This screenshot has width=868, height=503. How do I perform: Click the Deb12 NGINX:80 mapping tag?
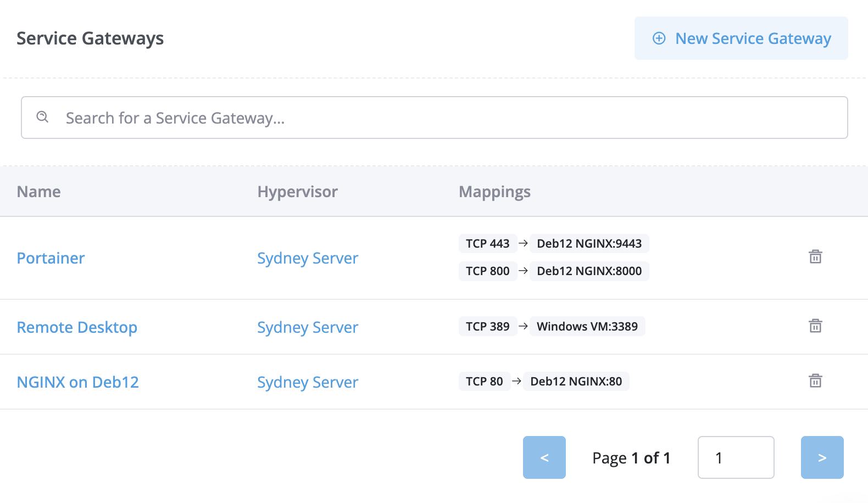click(x=576, y=381)
